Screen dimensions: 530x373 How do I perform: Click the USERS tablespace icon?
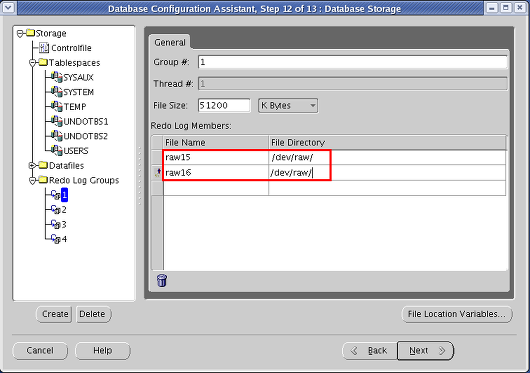(56, 150)
